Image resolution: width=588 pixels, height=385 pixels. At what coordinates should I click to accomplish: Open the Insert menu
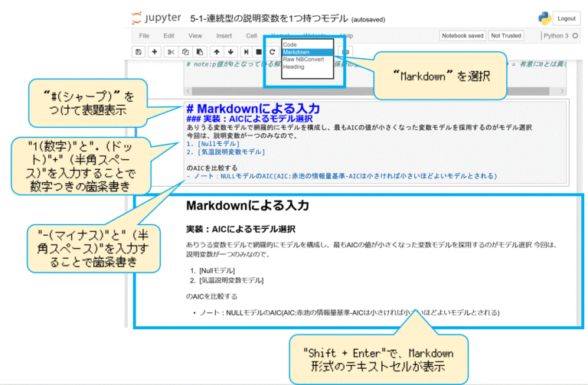224,36
